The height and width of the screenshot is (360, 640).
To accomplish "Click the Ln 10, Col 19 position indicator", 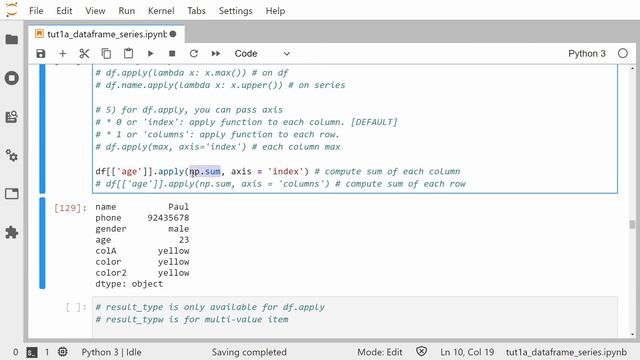I will [x=467, y=352].
